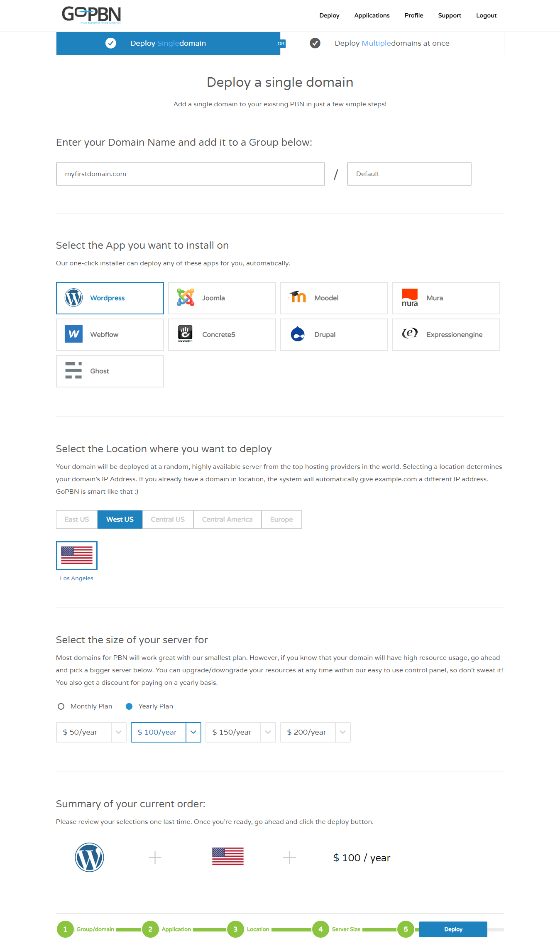Click the Location step label
The height and width of the screenshot is (951, 560).
pos(258,929)
